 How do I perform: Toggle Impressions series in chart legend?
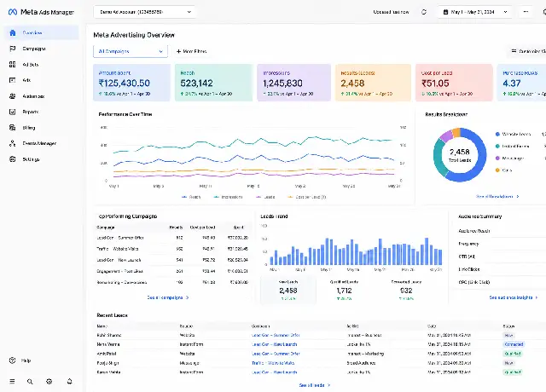click(x=228, y=197)
